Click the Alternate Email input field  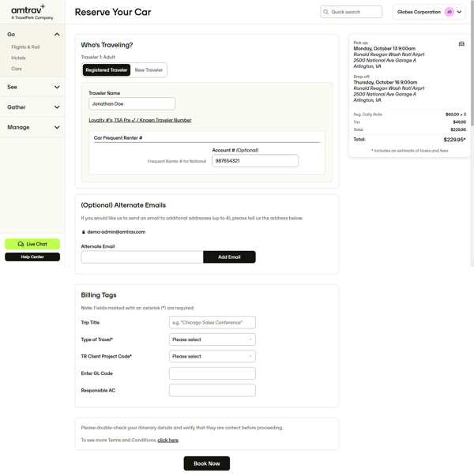(142, 257)
